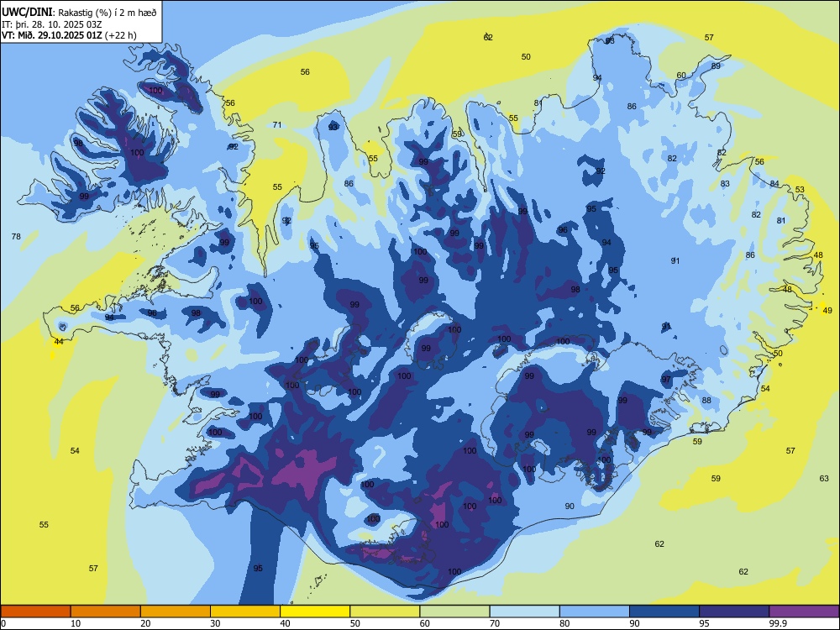The height and width of the screenshot is (630, 840).
Task: Click the dark blue 90–95 legend swatch
Action: (664, 612)
